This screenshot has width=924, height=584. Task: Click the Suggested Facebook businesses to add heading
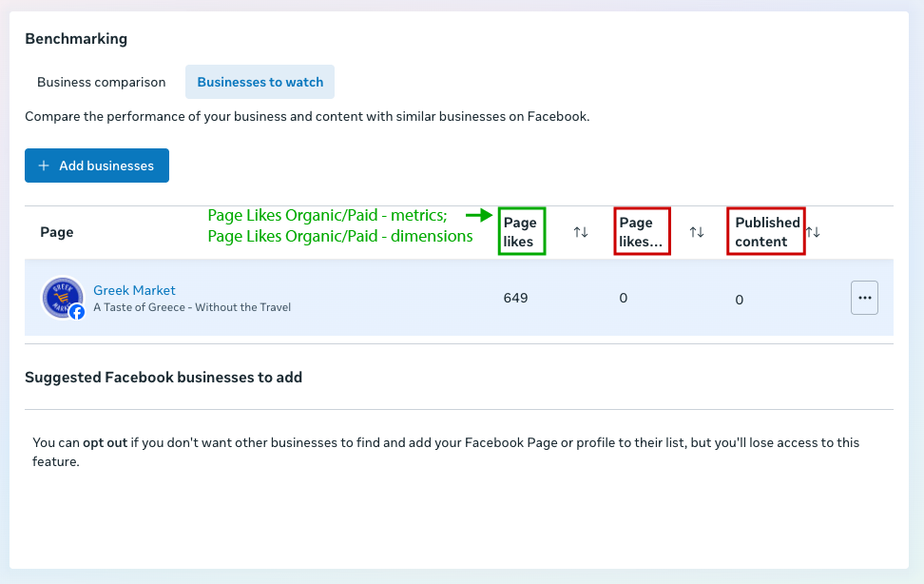(164, 378)
